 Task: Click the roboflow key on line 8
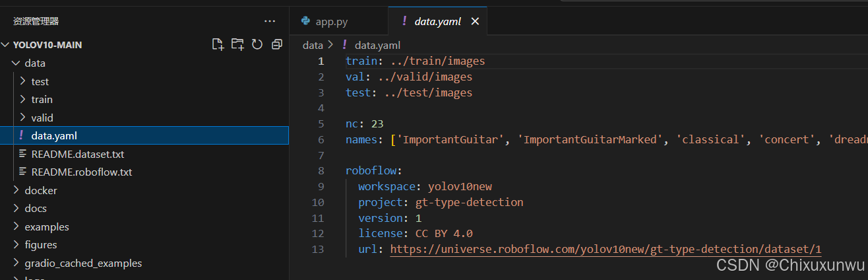pyautogui.click(x=371, y=170)
